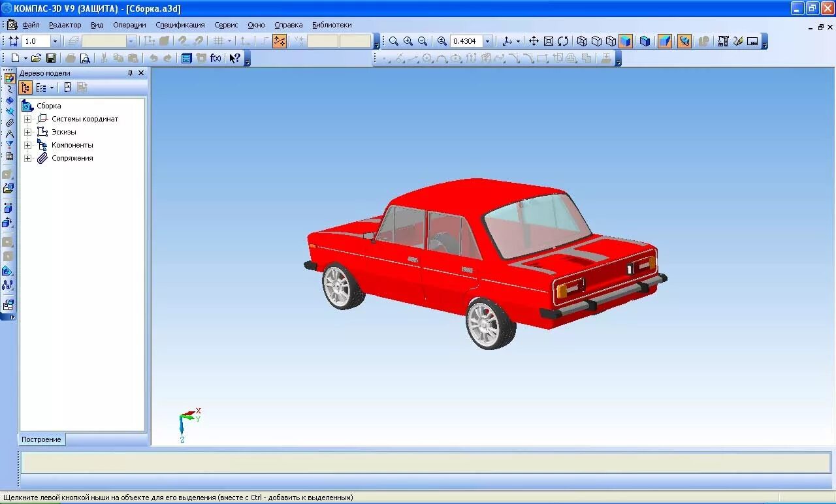
Task: Open the Сервис menu
Action: (226, 25)
